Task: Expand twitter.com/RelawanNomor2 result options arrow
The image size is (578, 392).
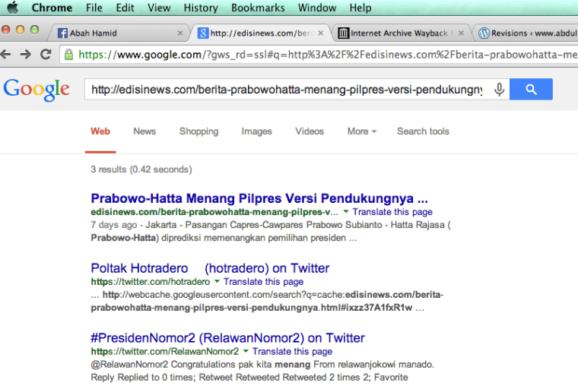Action: tap(246, 351)
